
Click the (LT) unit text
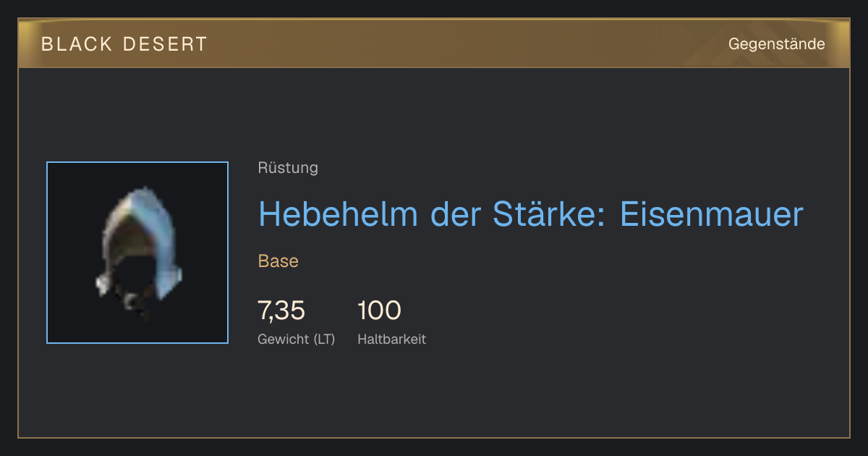323,339
